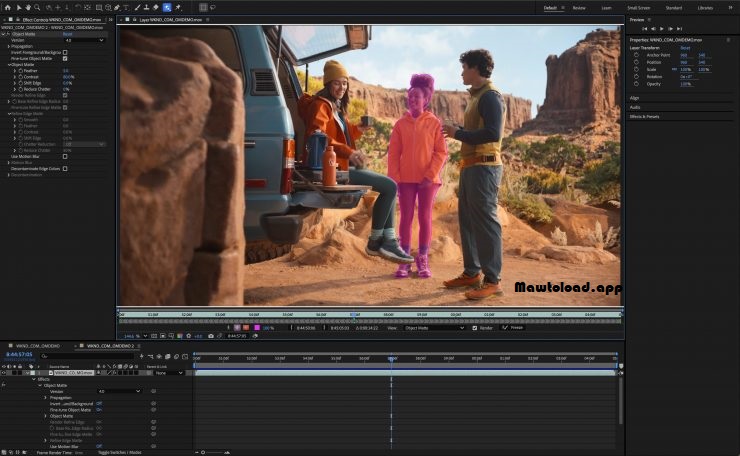Image resolution: width=740 pixels, height=456 pixels.
Task: Select the Type text tool
Action: click(x=126, y=8)
